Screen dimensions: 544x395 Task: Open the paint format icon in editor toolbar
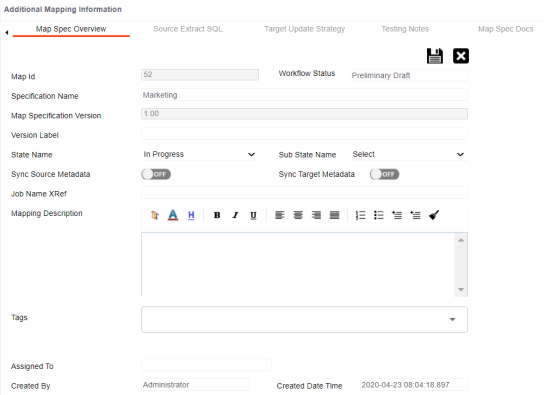click(x=155, y=215)
